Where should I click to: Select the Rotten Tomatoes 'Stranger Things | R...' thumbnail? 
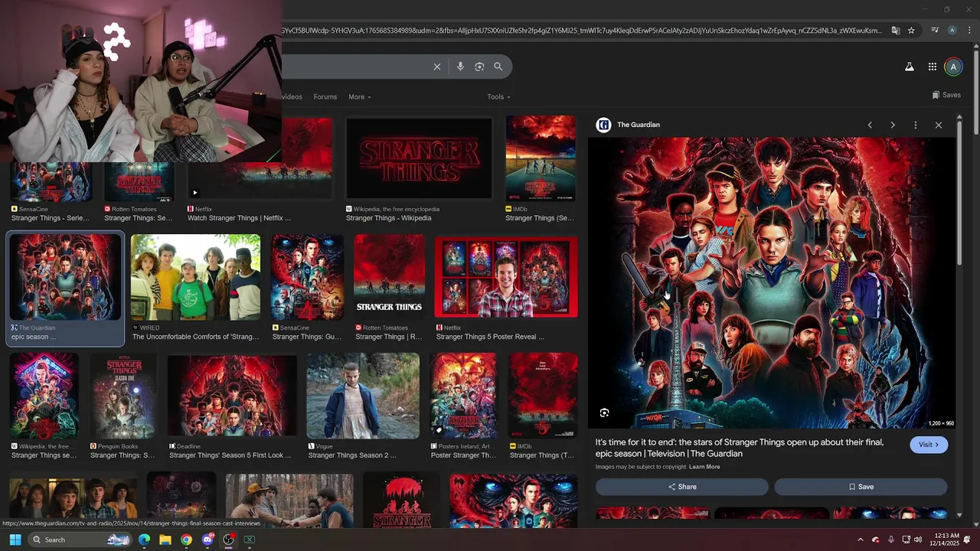[x=389, y=277]
